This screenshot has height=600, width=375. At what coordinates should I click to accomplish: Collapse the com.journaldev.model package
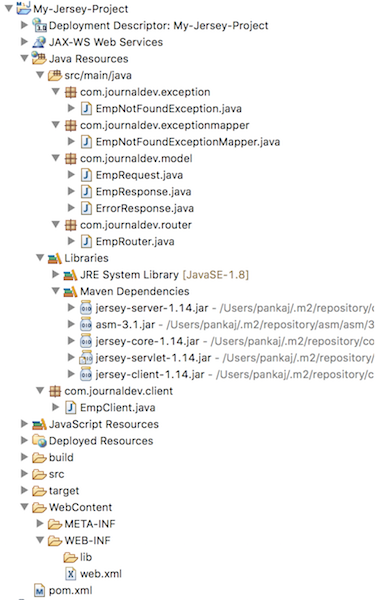click(56, 158)
